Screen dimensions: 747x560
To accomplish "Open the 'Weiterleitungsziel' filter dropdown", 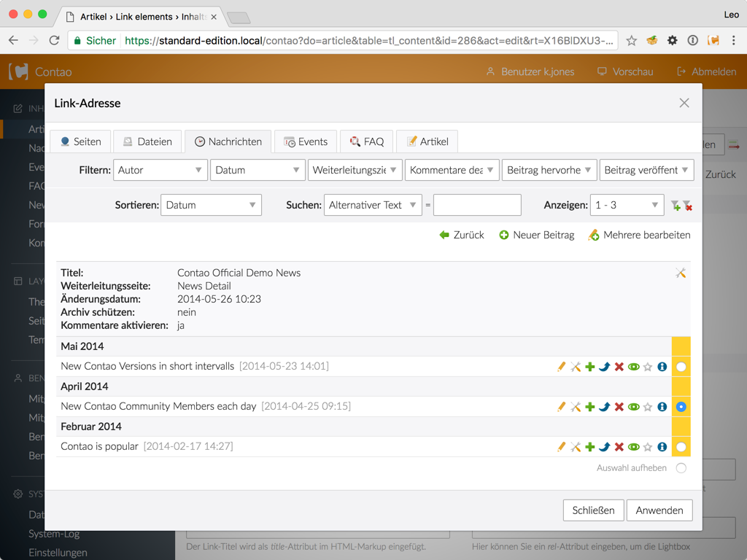I will click(x=355, y=170).
